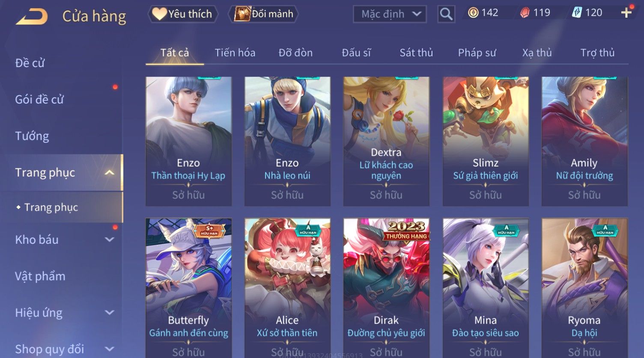The width and height of the screenshot is (644, 358).
Task: Expand the Kho báu sidebar section
Action: pos(110,240)
